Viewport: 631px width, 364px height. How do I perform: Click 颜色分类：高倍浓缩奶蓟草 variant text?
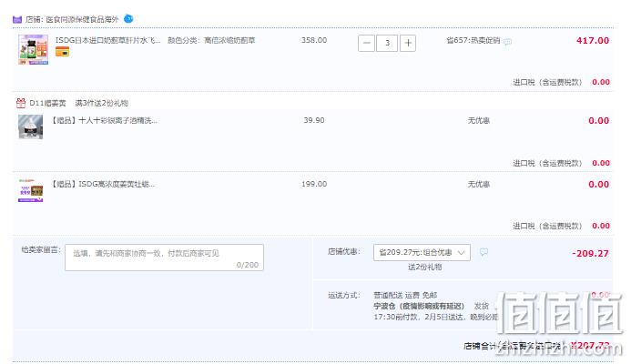point(211,40)
